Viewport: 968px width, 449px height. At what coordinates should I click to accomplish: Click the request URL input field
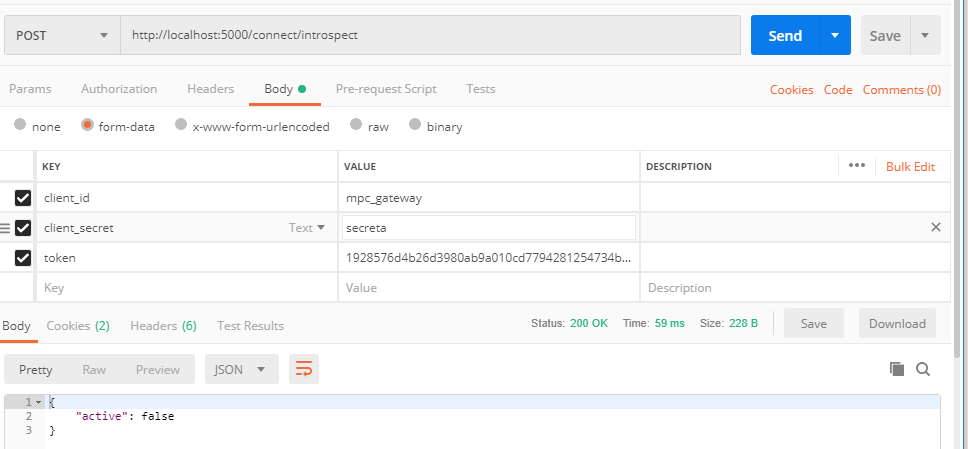430,35
